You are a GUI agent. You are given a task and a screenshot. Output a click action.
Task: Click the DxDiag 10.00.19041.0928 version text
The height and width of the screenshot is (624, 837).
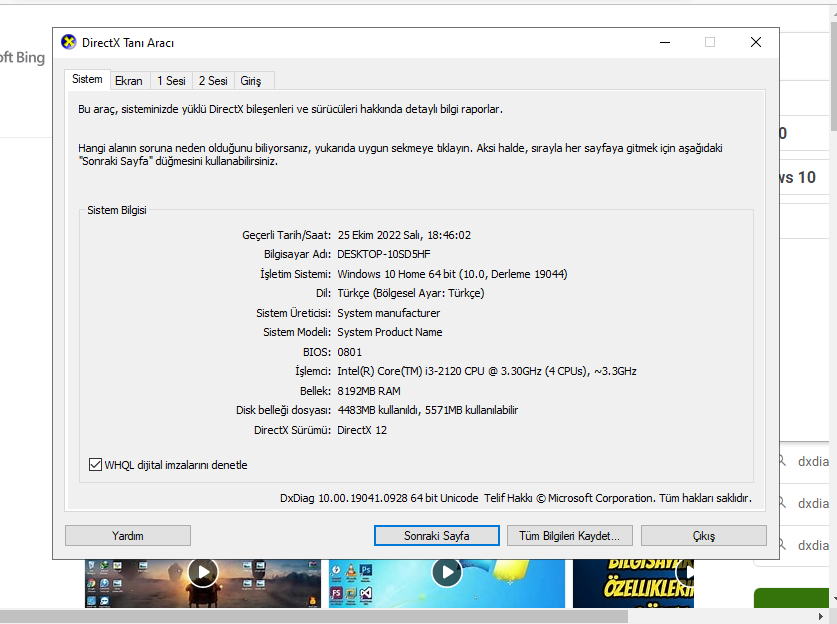379,498
